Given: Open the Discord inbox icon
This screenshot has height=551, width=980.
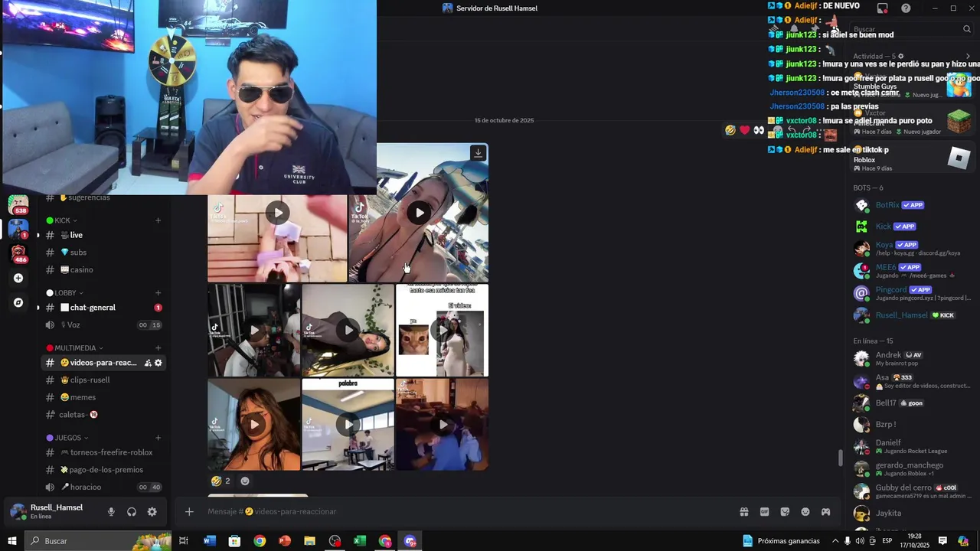Looking at the screenshot, I should click(x=883, y=8).
